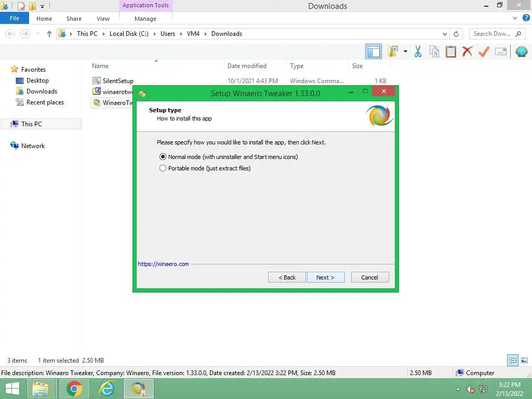
Task: Switch to details view icon in status bar
Action: coord(513,360)
